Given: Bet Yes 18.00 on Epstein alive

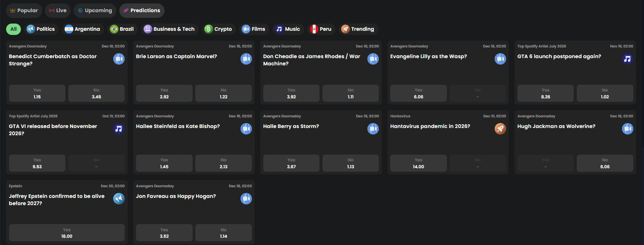Looking at the screenshot, I should click(x=67, y=233).
